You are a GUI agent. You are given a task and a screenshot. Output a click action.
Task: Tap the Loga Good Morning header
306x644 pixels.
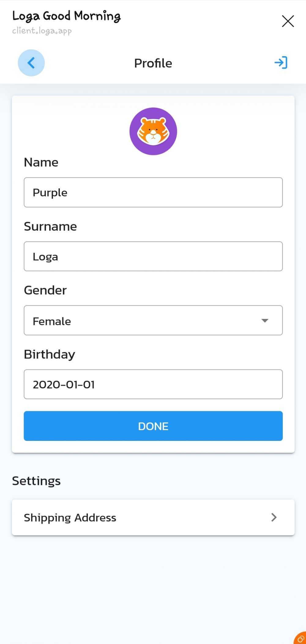66,16
